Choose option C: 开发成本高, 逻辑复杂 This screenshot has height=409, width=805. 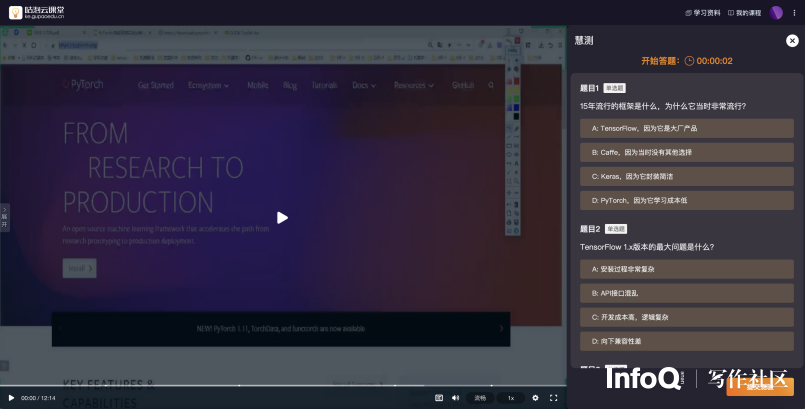(686, 317)
